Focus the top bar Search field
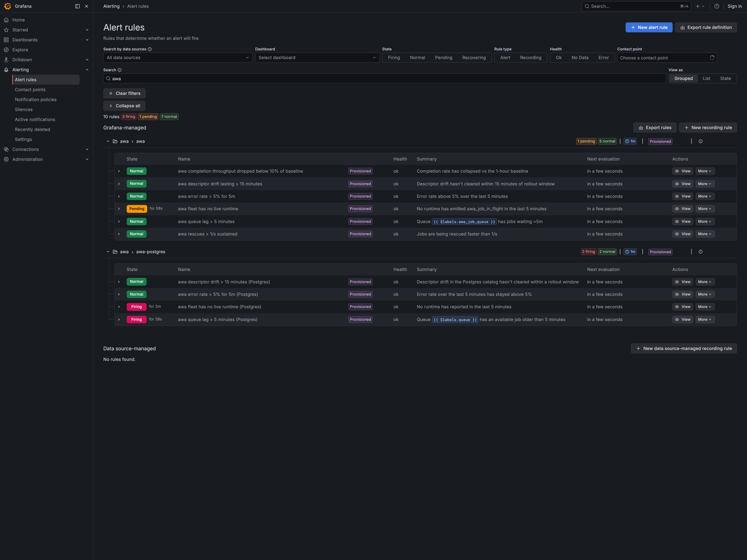 point(636,6)
